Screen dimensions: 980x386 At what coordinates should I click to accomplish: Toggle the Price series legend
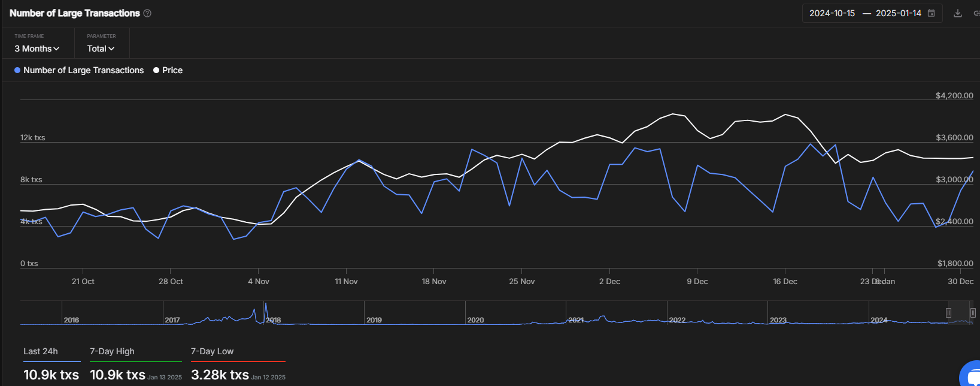pyautogui.click(x=168, y=70)
